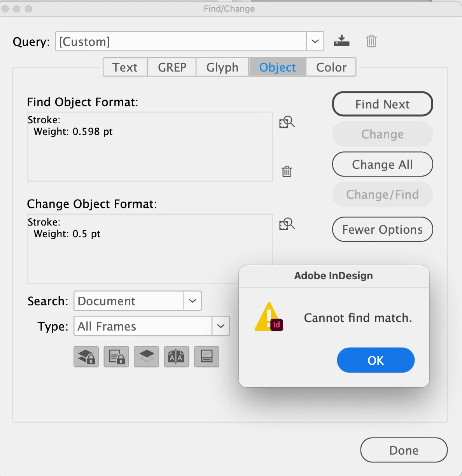
Task: Select the Object tab
Action: [278, 67]
